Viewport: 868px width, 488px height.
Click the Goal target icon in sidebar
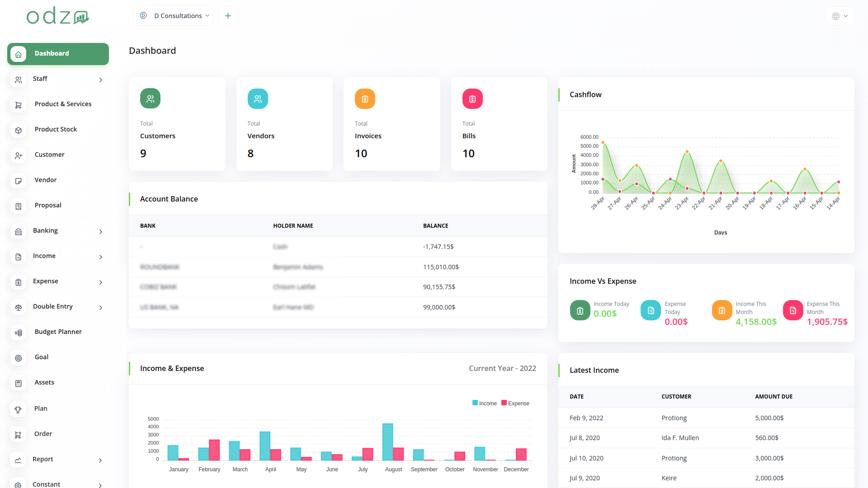point(18,358)
